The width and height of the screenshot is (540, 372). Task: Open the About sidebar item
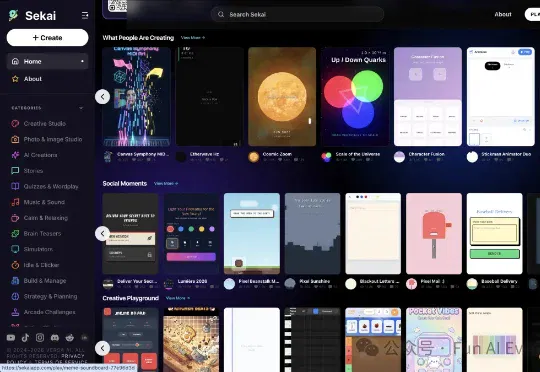[48, 79]
